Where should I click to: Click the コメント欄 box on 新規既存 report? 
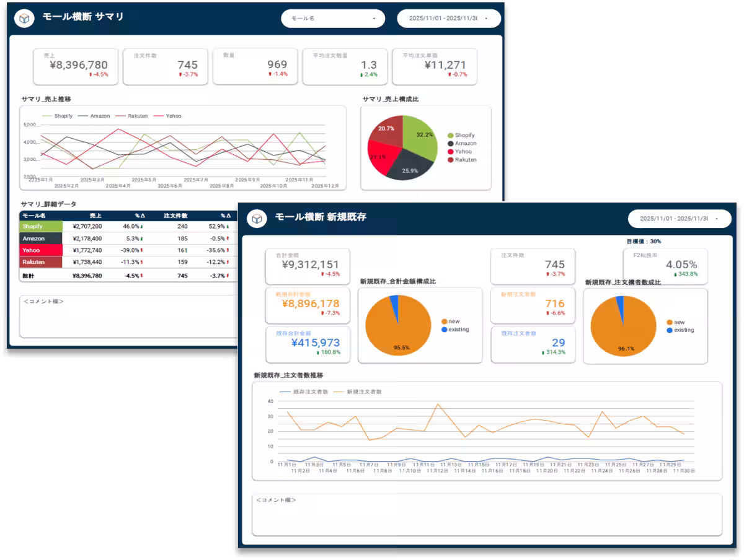point(487,514)
